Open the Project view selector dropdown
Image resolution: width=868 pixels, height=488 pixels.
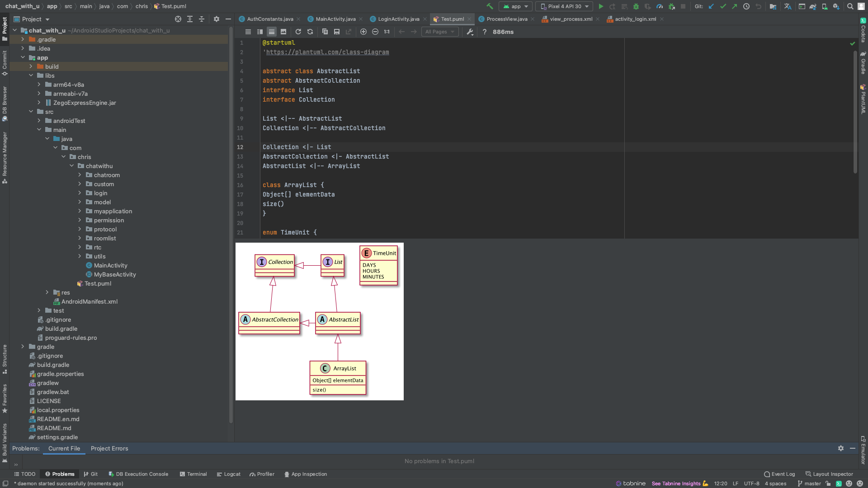[32, 19]
